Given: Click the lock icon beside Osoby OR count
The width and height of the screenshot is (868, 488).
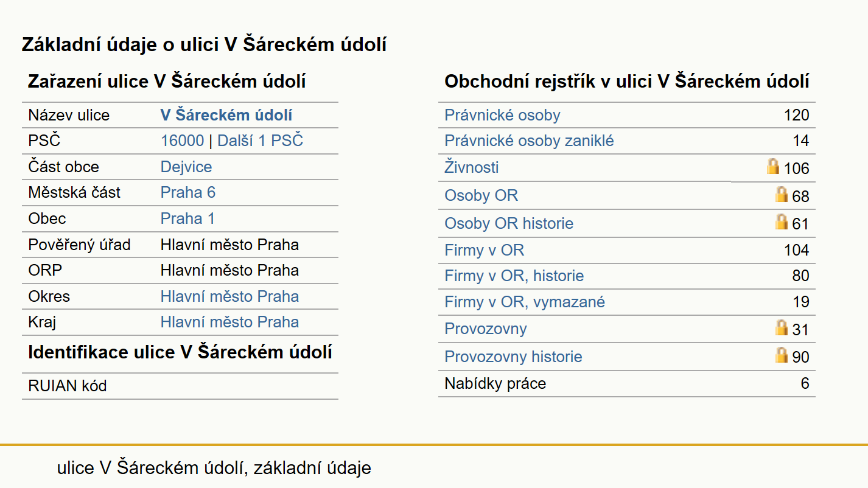Looking at the screenshot, I should click(x=782, y=194).
